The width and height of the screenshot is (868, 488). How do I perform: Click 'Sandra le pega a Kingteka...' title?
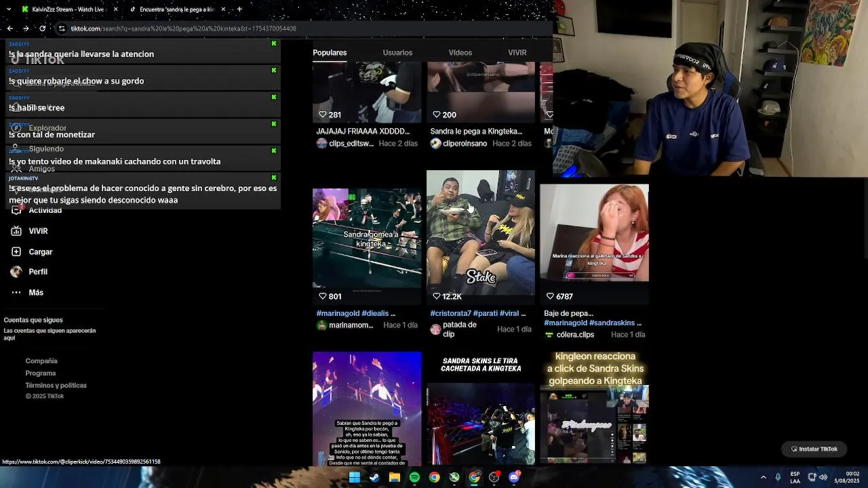476,131
